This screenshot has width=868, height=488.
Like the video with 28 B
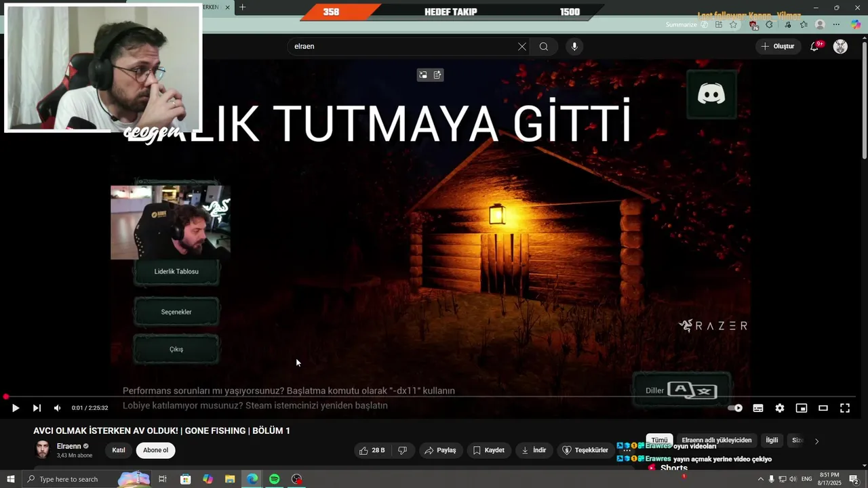click(372, 450)
